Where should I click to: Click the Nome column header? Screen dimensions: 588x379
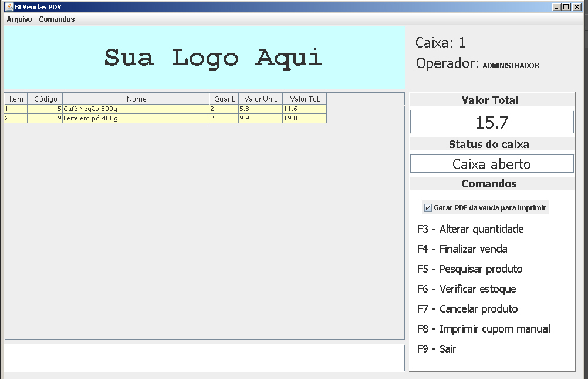tap(136, 99)
